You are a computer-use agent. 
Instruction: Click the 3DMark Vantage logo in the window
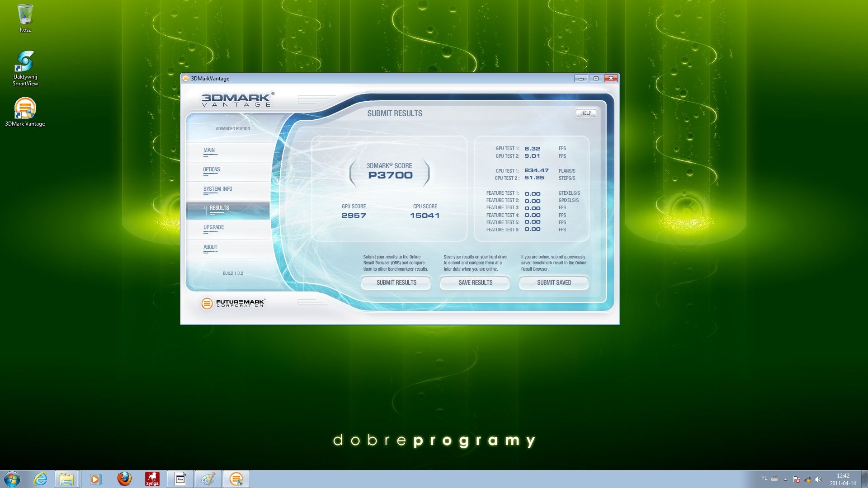[237, 99]
